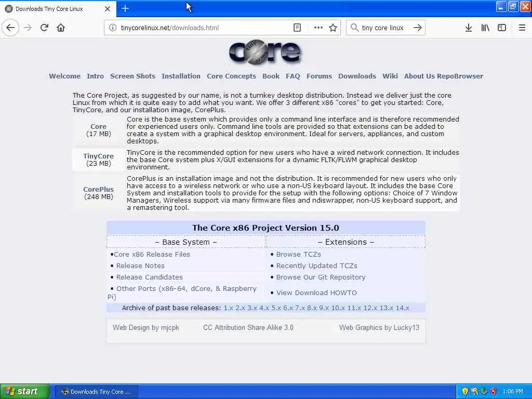Open Core x86 Release Files
Viewport: 532px width, 399px height.
tap(152, 255)
